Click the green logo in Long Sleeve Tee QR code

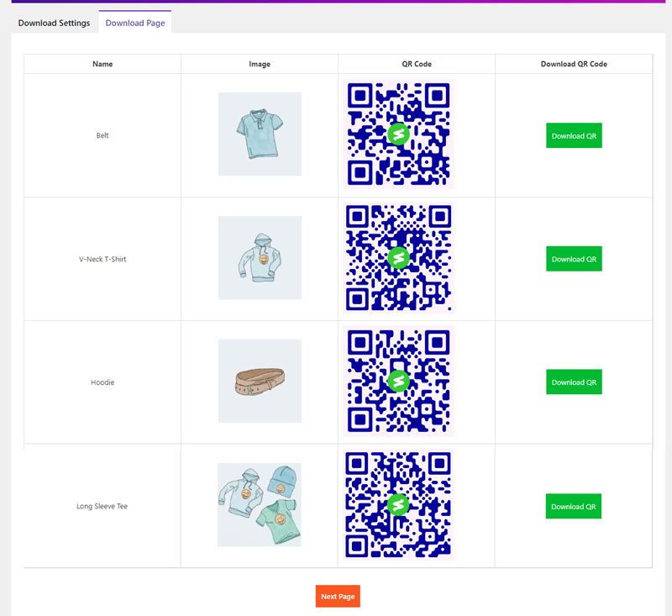[x=397, y=504]
